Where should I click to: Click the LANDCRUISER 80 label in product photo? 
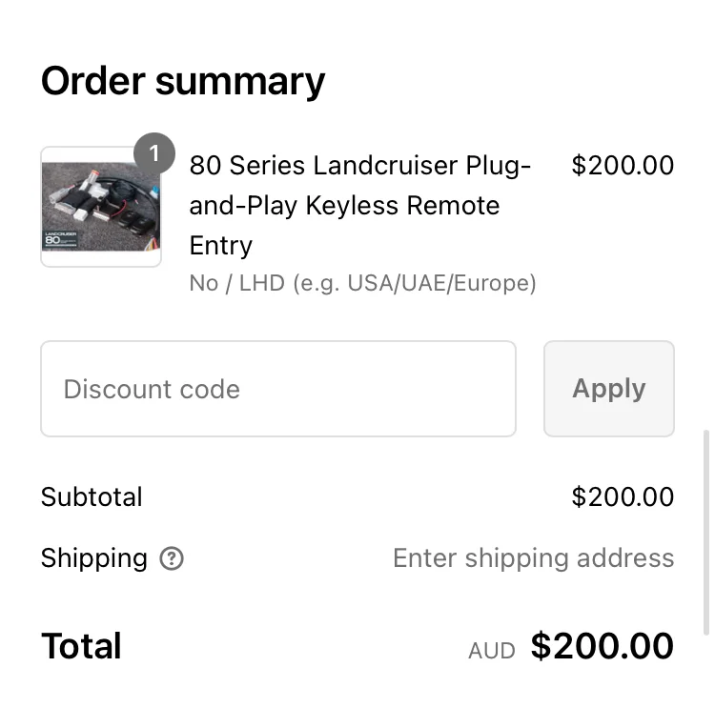tap(61, 237)
